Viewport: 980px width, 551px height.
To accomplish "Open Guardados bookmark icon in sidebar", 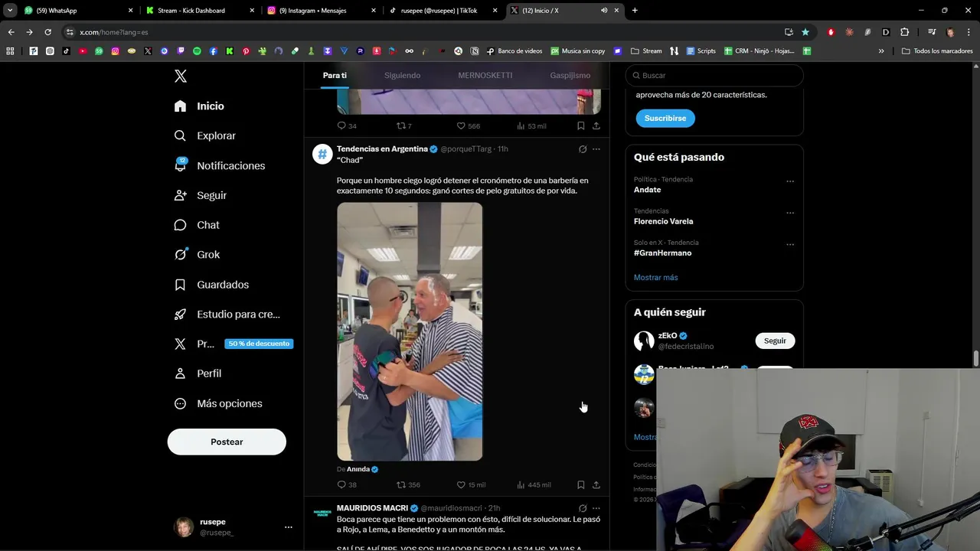I will point(180,285).
